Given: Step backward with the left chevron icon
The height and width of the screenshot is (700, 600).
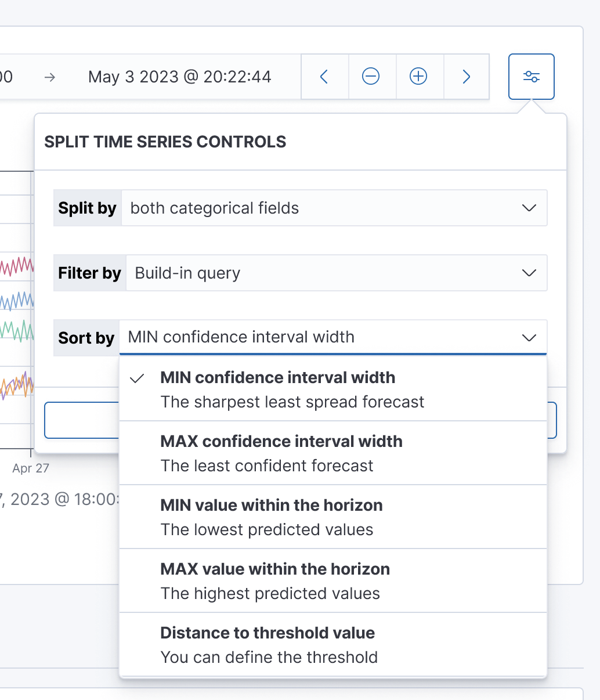Looking at the screenshot, I should [324, 76].
